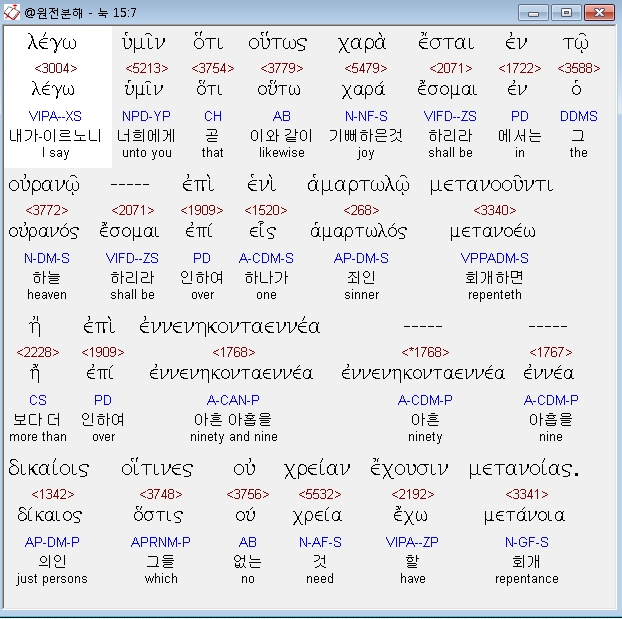Click Strong's number <1342>
The width and height of the screenshot is (622, 619).
[x=53, y=494]
